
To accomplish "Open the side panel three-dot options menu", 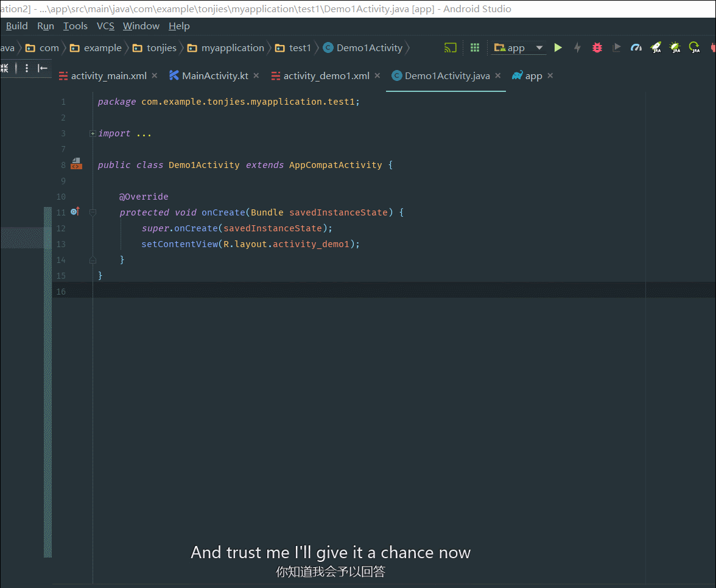I will (27, 68).
